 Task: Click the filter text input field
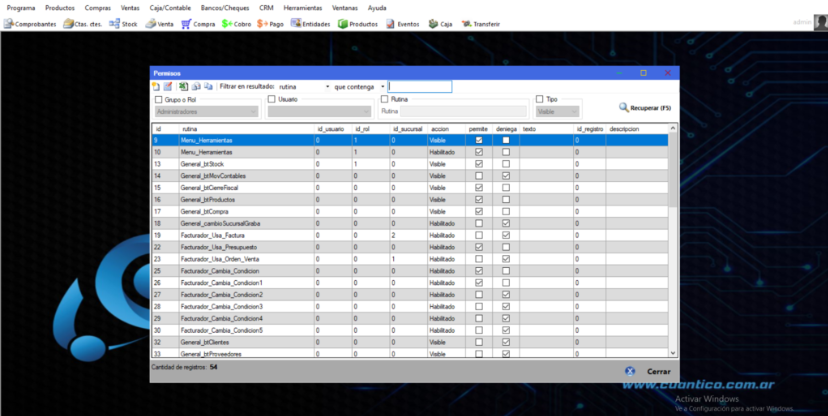pyautogui.click(x=420, y=87)
